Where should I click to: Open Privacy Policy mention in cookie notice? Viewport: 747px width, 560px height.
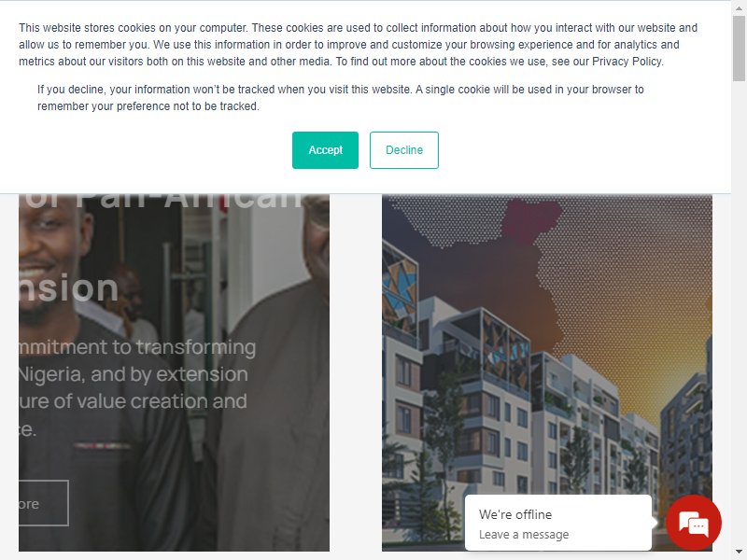[x=627, y=62]
